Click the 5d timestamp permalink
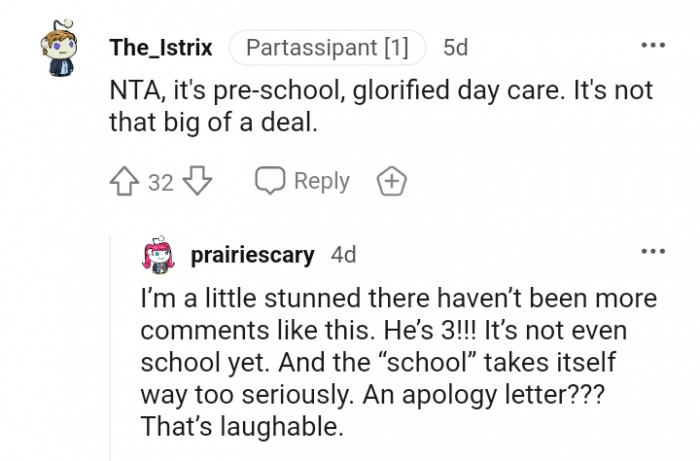Viewport: 700px width, 461px height. pos(455,47)
